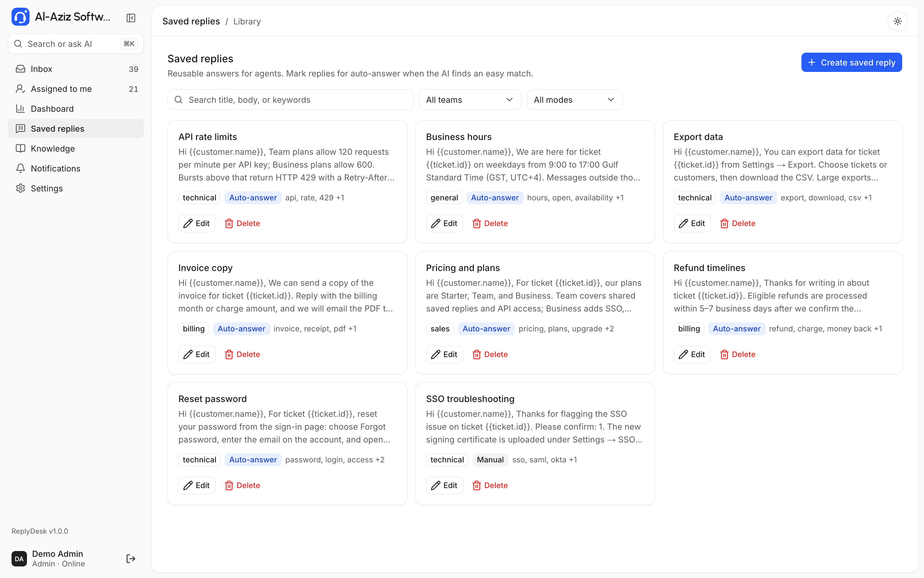
Task: Click the Settings gear icon
Action: click(x=21, y=188)
